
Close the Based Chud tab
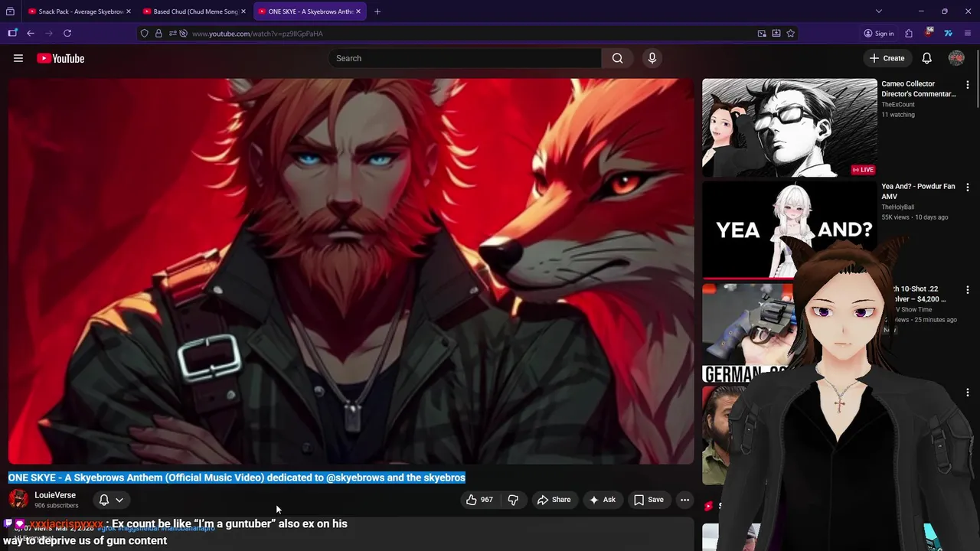(x=243, y=11)
